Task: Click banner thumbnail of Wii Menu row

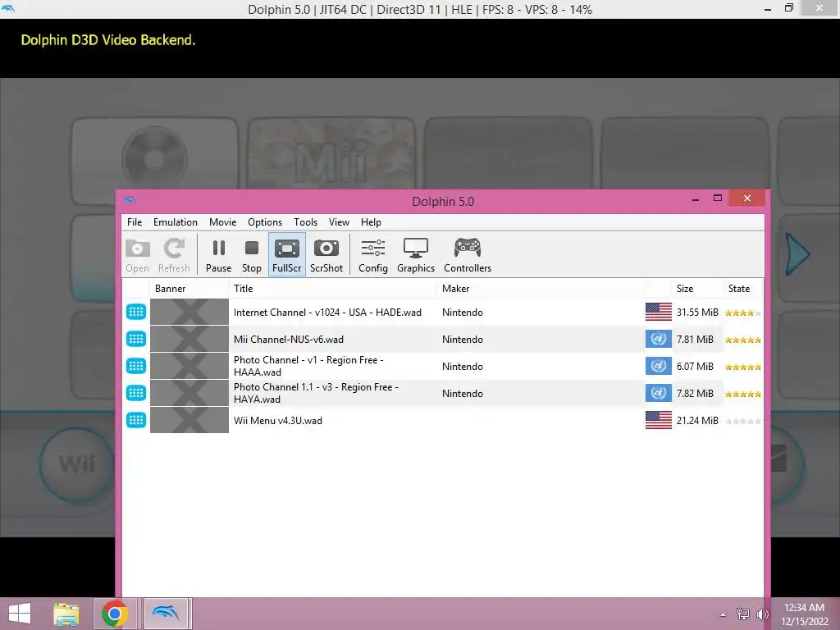Action: (x=189, y=420)
